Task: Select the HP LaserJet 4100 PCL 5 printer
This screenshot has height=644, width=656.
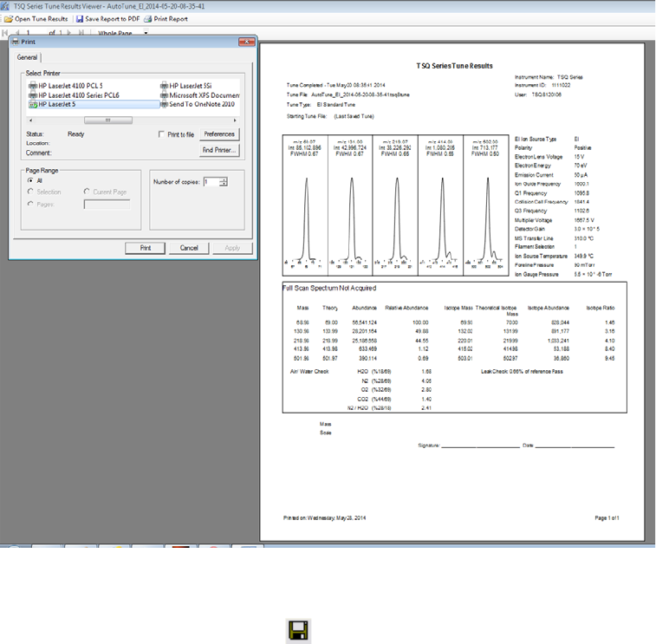Action: 69,85
